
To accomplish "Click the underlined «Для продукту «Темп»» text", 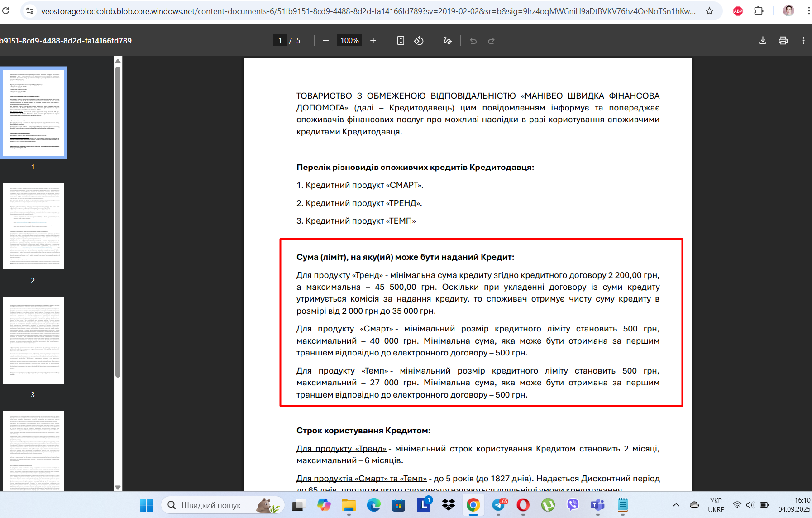I will [x=343, y=371].
